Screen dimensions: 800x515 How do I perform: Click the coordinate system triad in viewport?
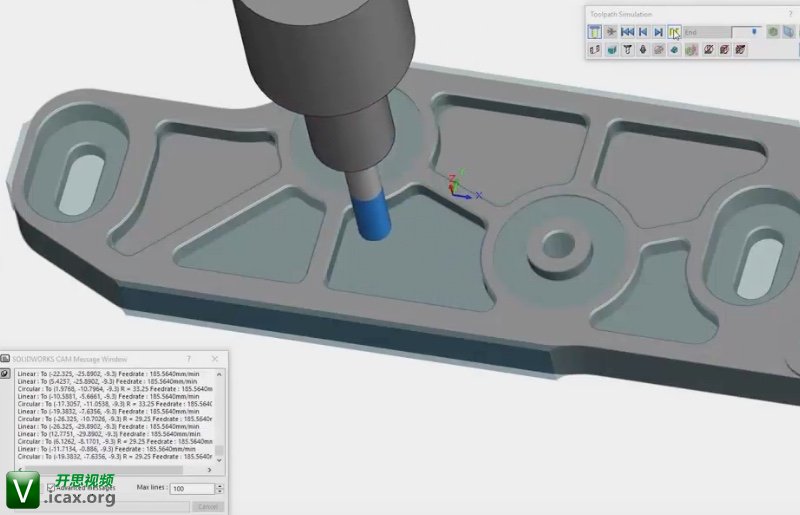point(463,185)
